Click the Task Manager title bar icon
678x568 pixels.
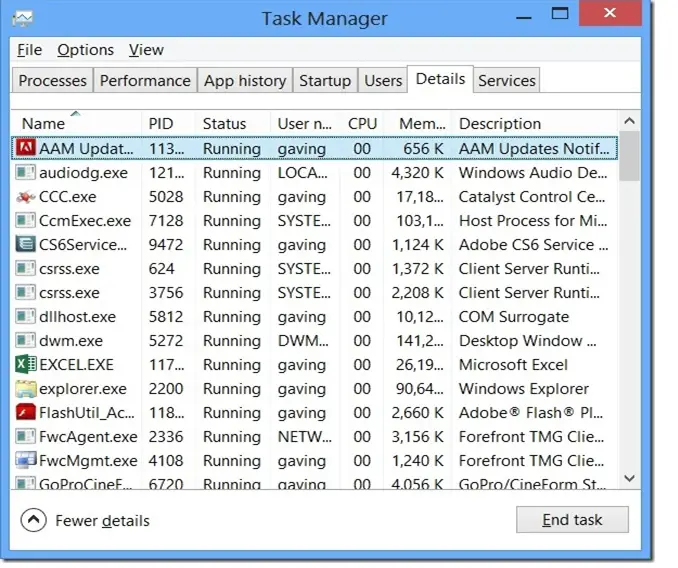(x=23, y=18)
